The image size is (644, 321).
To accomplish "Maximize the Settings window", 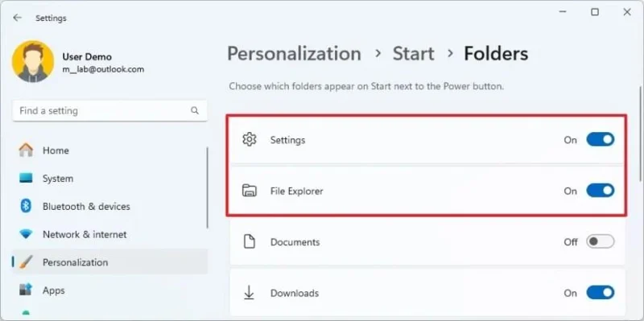I will pos(595,12).
